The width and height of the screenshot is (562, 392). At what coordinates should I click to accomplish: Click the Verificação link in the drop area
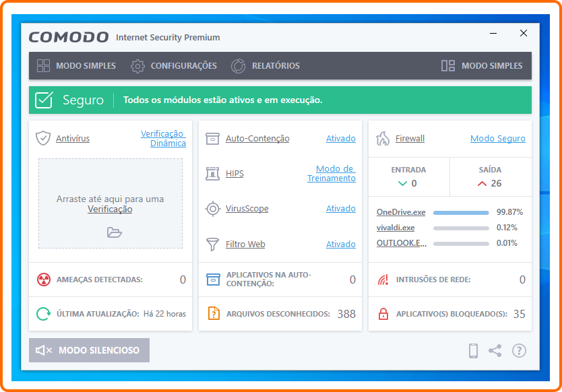point(110,209)
